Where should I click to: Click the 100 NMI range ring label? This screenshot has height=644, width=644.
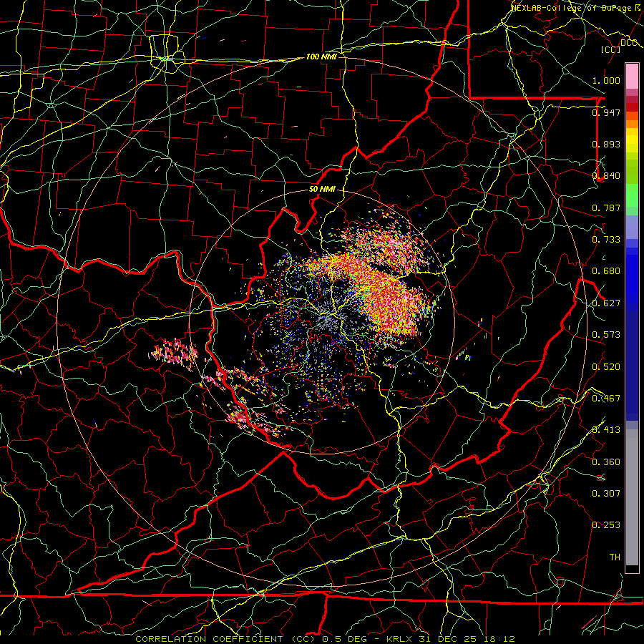click(x=321, y=57)
